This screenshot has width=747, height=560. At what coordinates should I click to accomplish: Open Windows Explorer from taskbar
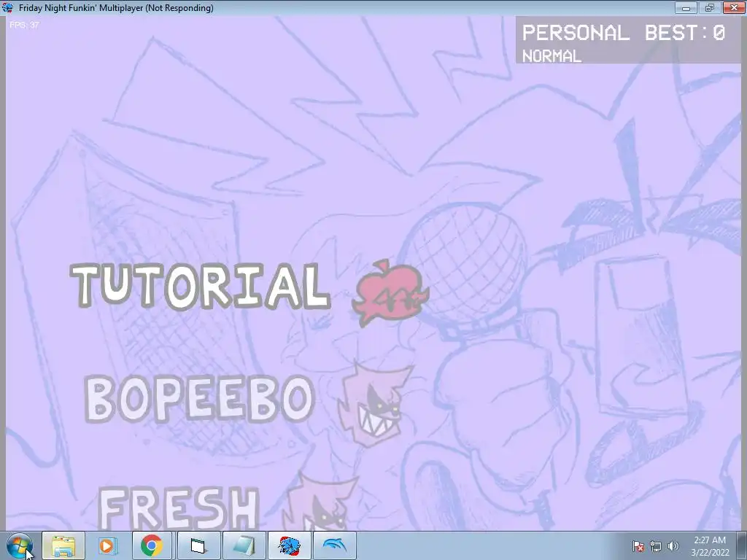point(63,545)
